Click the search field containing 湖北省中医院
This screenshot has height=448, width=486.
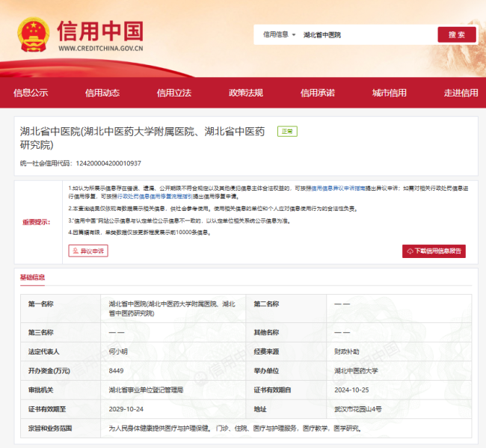coord(366,34)
